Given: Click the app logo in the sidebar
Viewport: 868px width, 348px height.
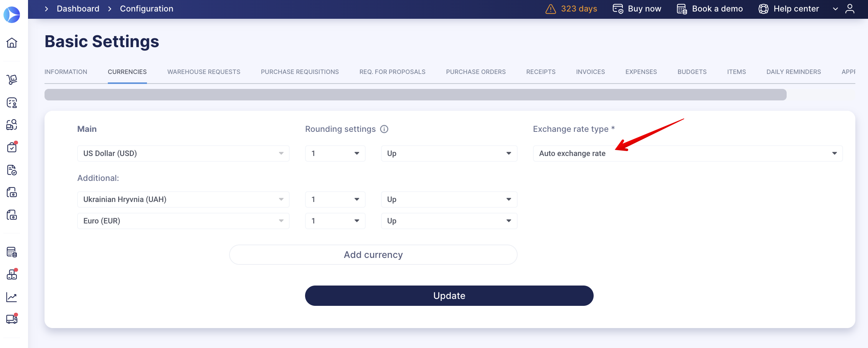Looking at the screenshot, I should coord(12,15).
